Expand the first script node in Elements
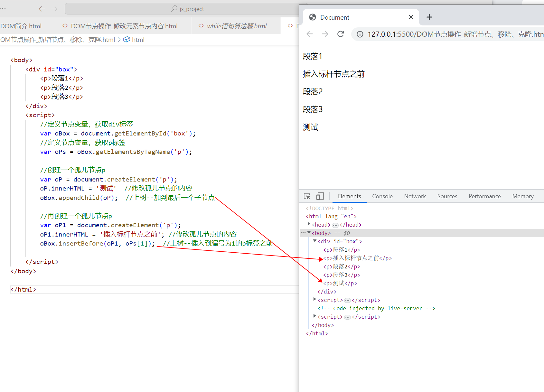Screen dimensions: 544x392 (x=315, y=300)
